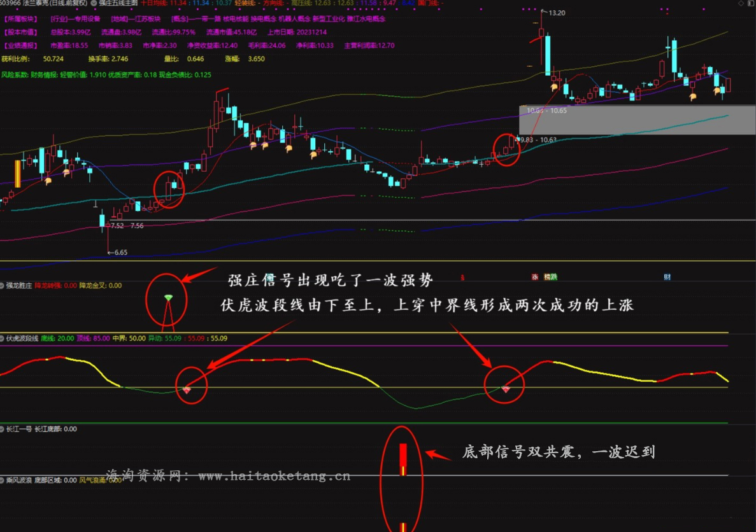Click the red 长江底部 signal bar

point(403,456)
